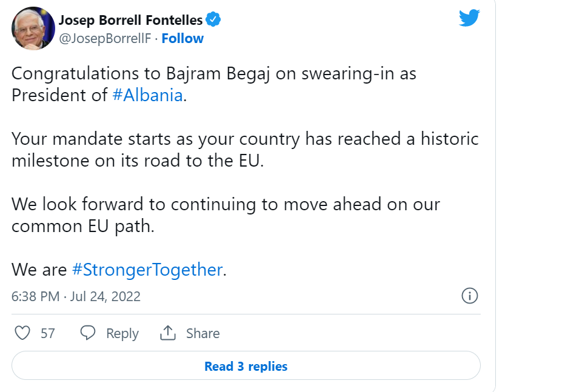565x392 pixels.
Task: Click the 6:38 PM Jul 24, 2022 timestamp
Action: coord(76,296)
